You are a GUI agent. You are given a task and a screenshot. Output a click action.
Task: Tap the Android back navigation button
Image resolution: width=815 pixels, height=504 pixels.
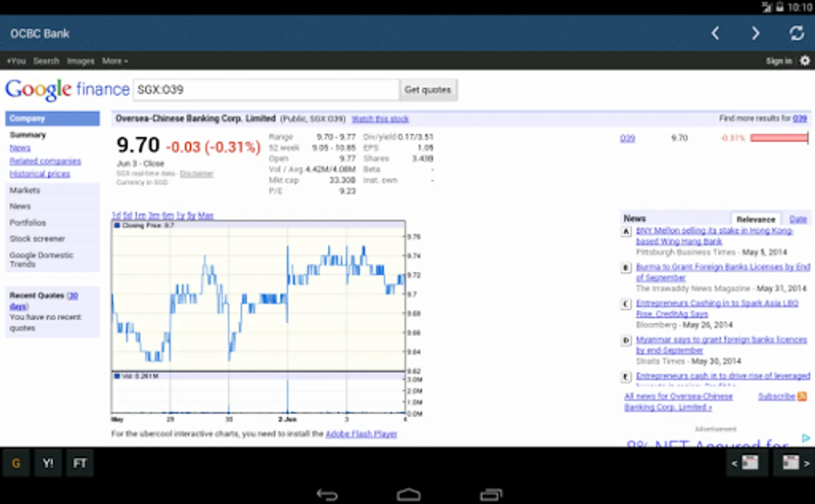tap(327, 494)
